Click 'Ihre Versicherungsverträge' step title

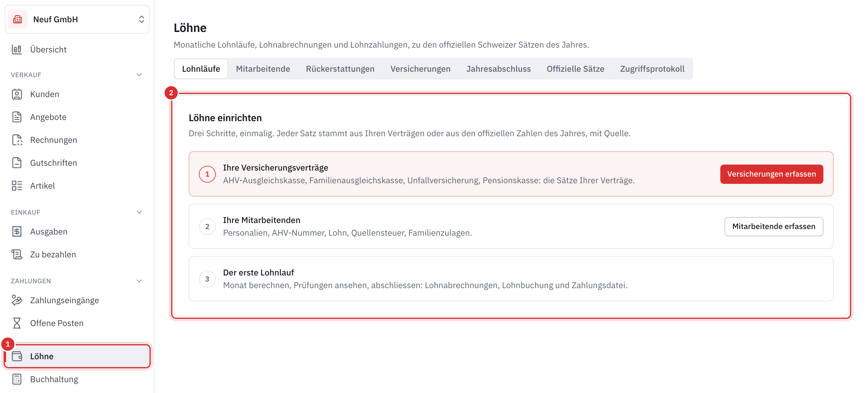275,168
